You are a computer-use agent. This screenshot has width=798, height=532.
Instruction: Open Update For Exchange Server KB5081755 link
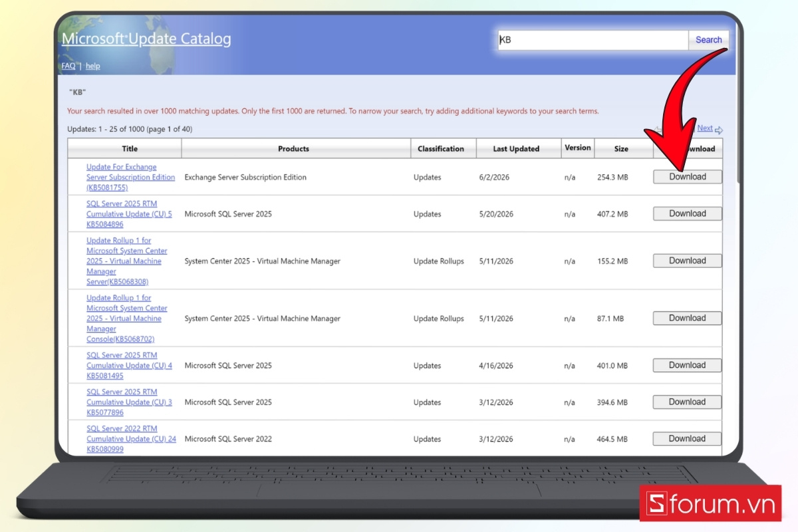[130, 178]
